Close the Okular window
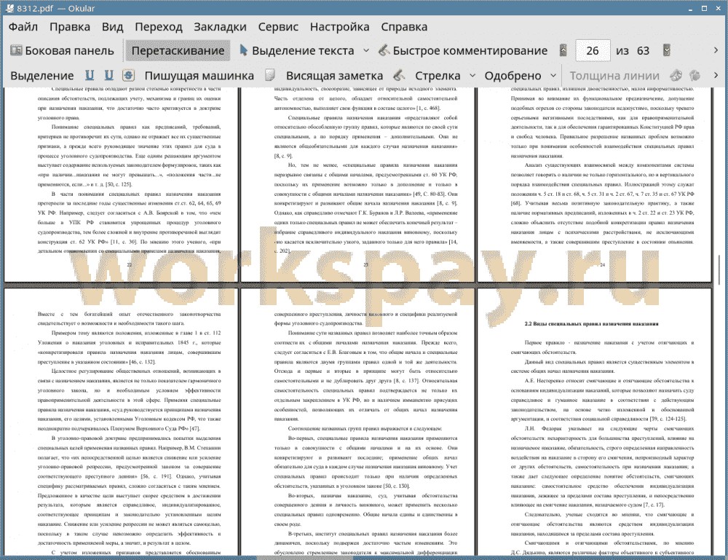Viewport: 728px width, 560px height. coord(719,8)
